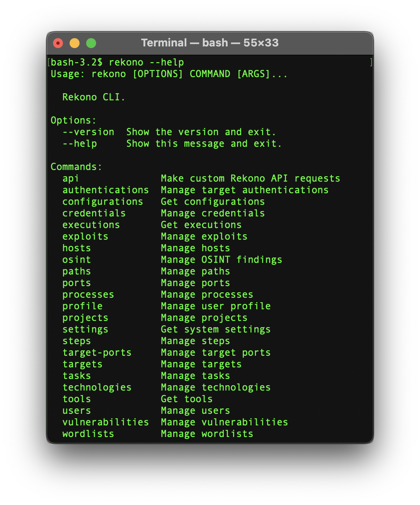Click the '--help' option under Options
Screen dimensions: 420x505
click(x=80, y=144)
